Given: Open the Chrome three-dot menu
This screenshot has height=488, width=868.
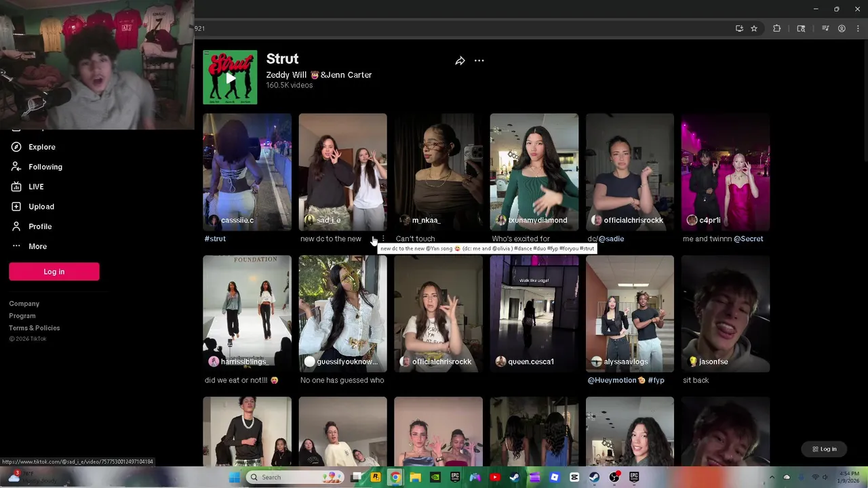Looking at the screenshot, I should [x=858, y=28].
